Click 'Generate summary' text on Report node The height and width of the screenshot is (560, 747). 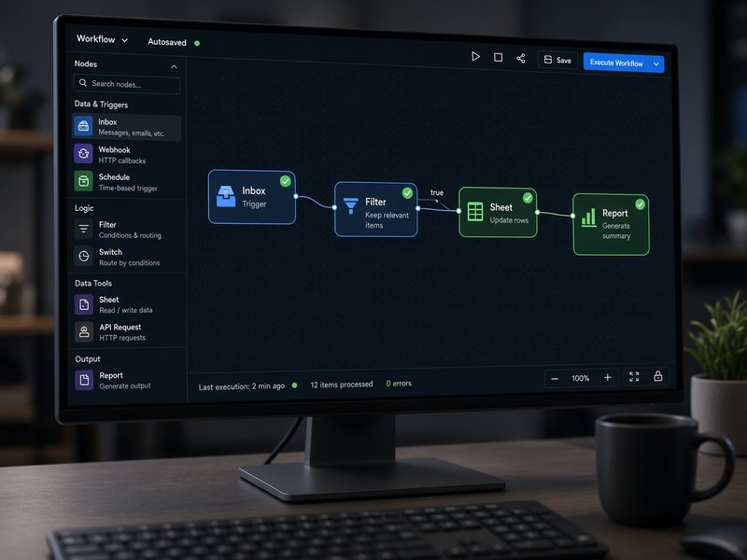pyautogui.click(x=616, y=231)
